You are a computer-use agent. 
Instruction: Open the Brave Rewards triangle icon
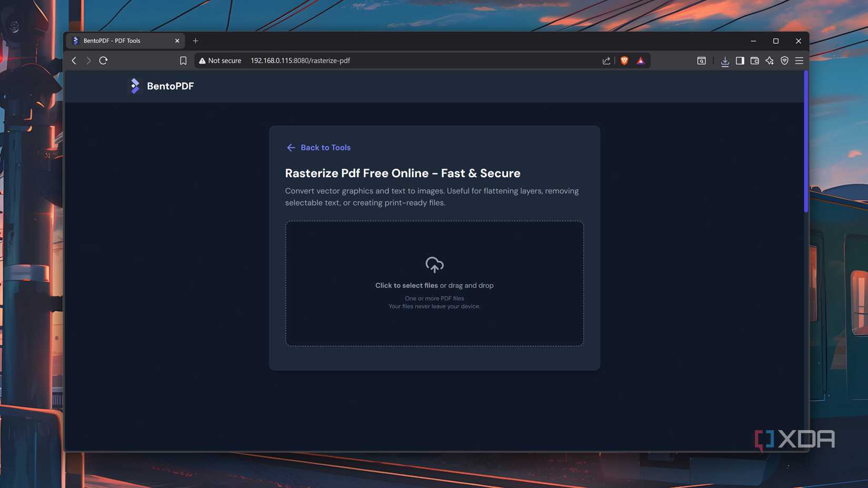[640, 60]
